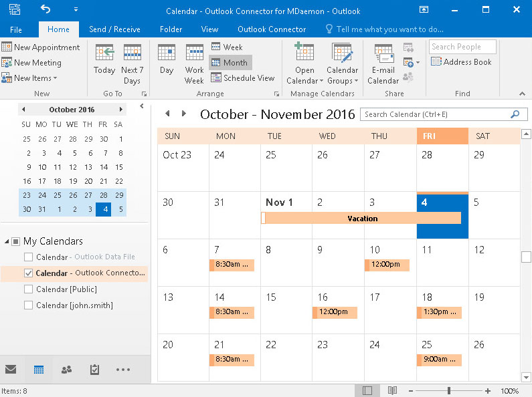Select the Month arrangement
This screenshot has width=532, height=397.
(230, 62)
